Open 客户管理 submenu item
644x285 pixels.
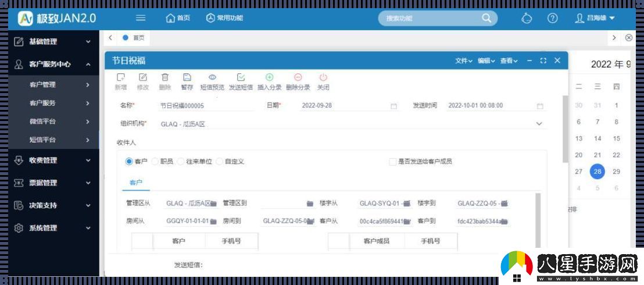point(53,84)
